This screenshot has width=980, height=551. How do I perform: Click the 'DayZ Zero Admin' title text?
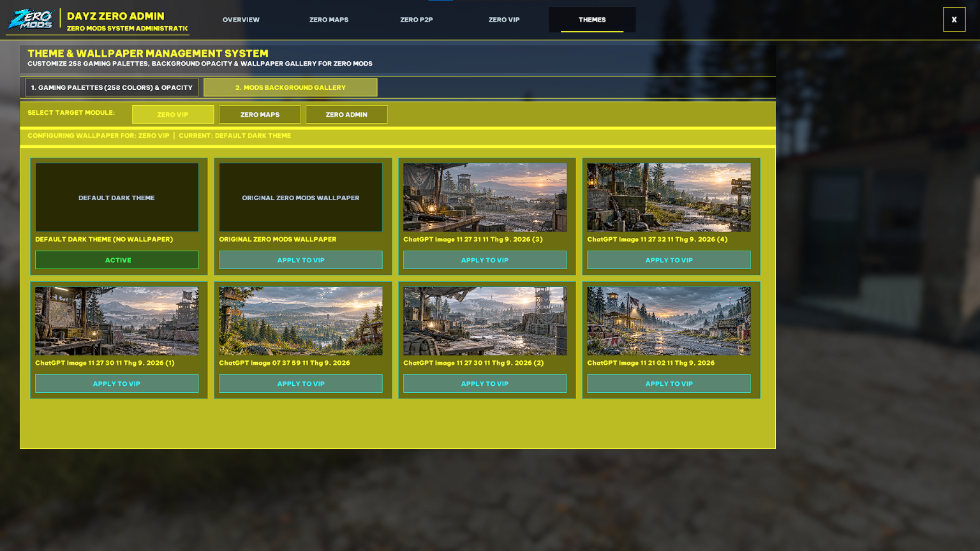pos(115,16)
